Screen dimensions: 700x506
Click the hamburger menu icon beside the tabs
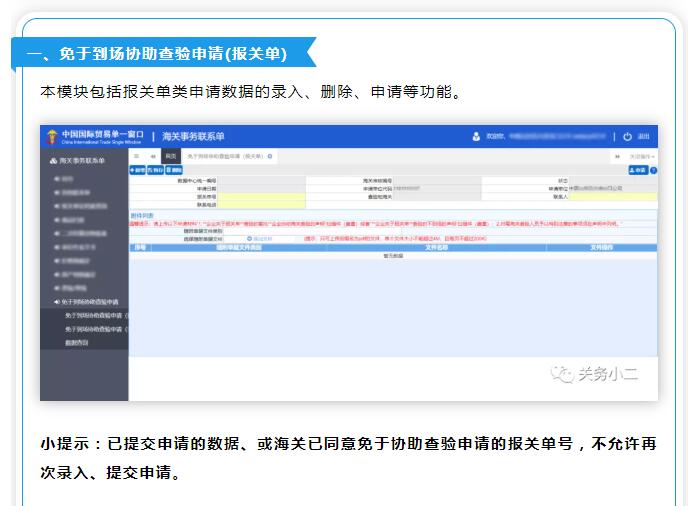tap(137, 157)
